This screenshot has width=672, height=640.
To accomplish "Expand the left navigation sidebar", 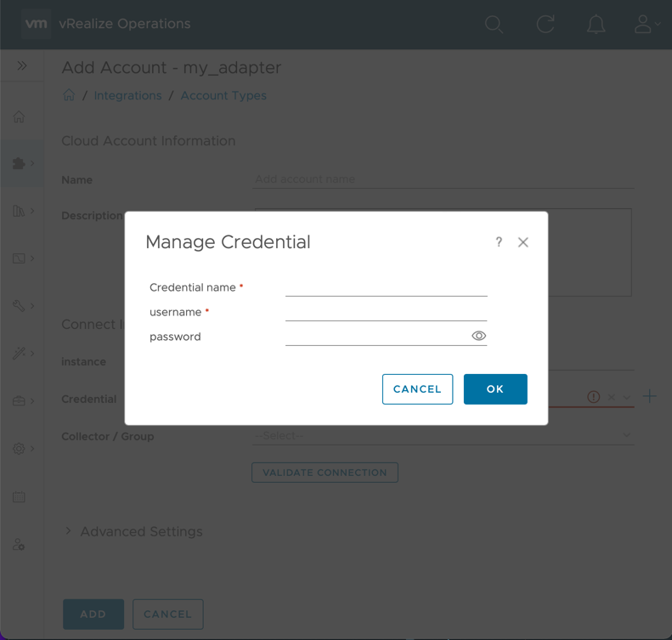I will [x=22, y=65].
